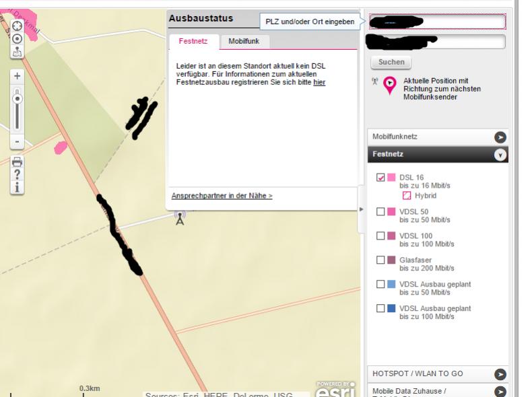Uncheck the DSL 16 checkbox
Image resolution: width=532 pixels, height=397 pixels.
pos(380,178)
